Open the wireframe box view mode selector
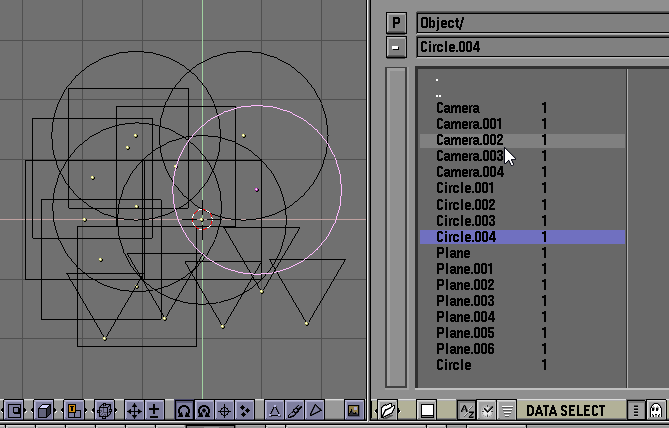The height and width of the screenshot is (428, 669). (105, 411)
